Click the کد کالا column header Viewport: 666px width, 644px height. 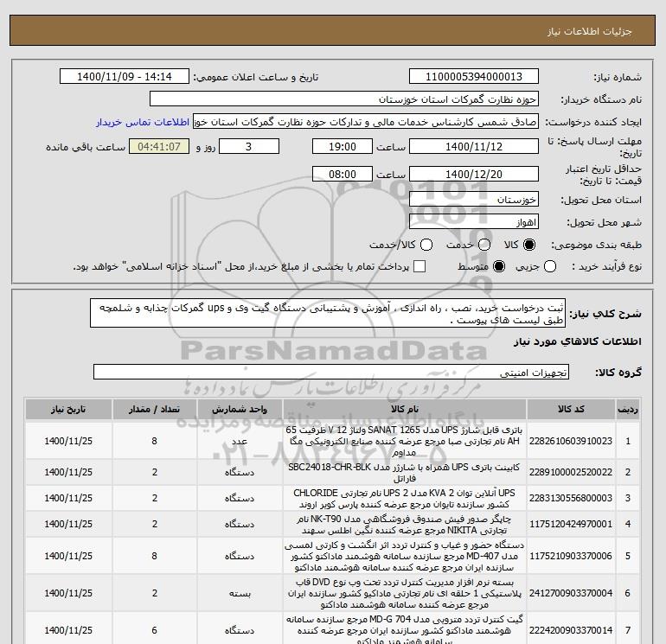(x=571, y=409)
